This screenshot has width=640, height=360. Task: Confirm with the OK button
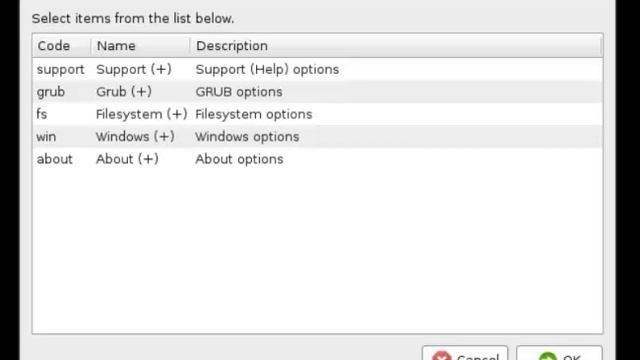559,353
